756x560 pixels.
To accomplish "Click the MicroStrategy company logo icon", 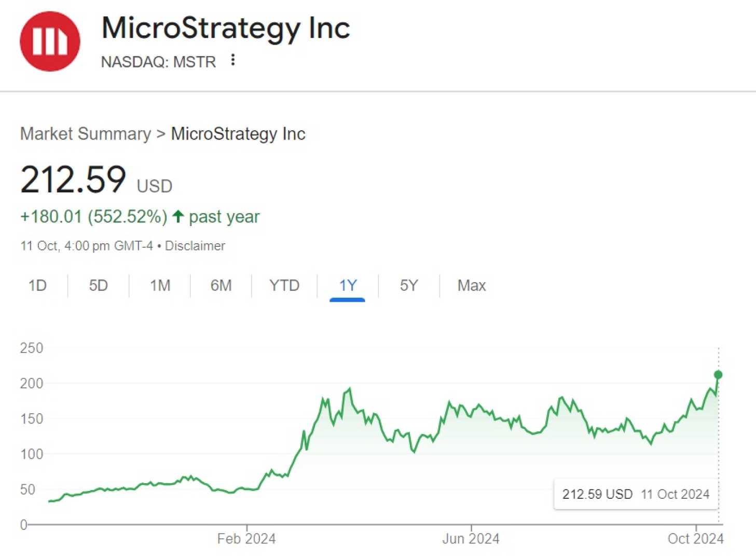I will tap(49, 41).
